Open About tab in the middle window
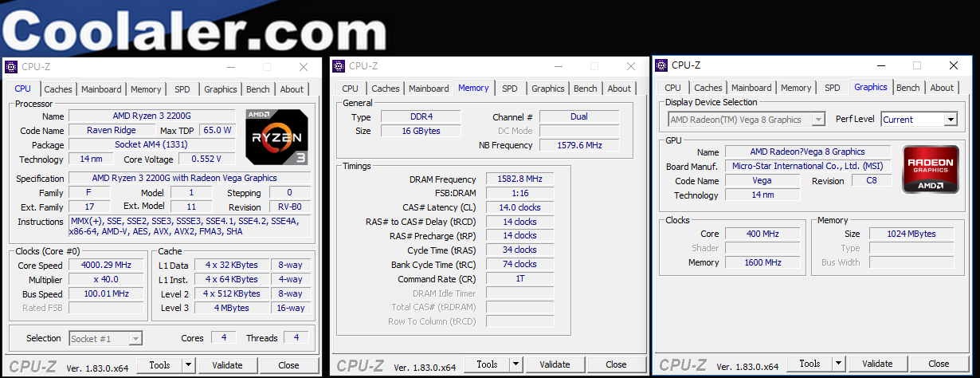The image size is (980, 378). coord(619,89)
